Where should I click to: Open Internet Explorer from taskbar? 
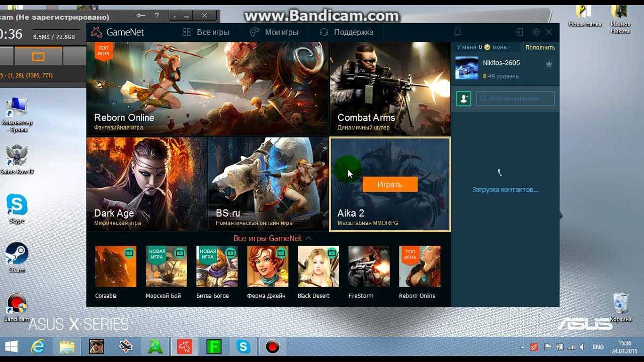[38, 346]
